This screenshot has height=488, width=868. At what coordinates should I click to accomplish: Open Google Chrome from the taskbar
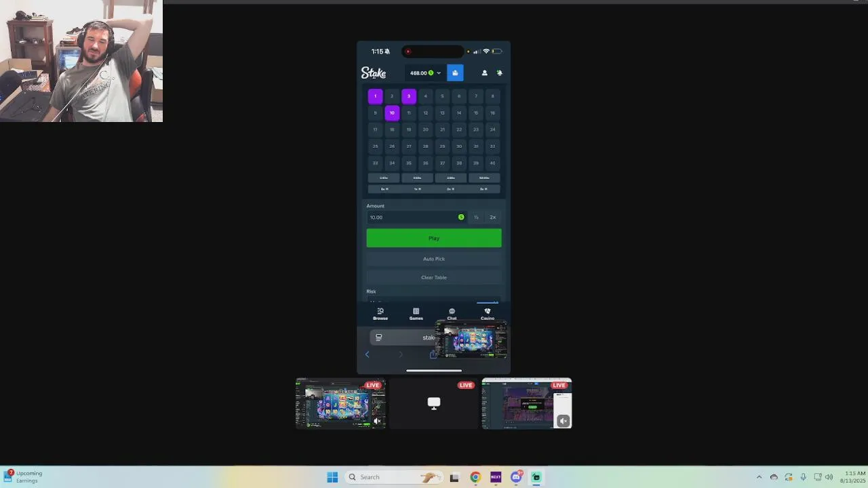(x=475, y=477)
